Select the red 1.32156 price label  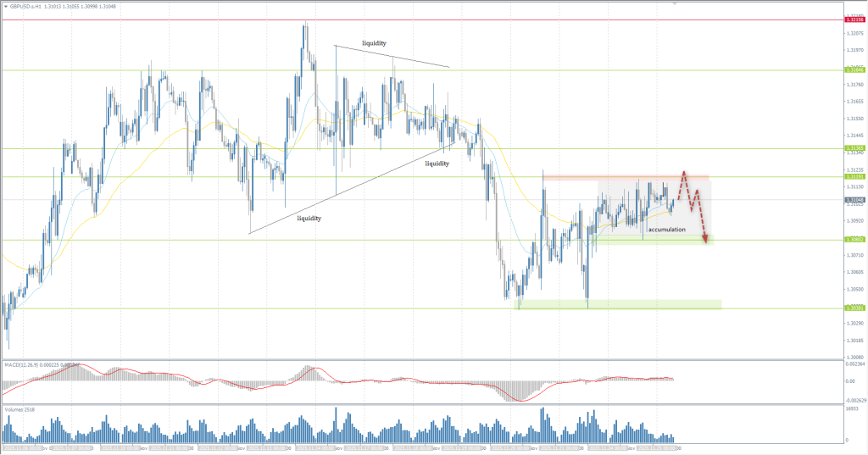(x=854, y=19)
